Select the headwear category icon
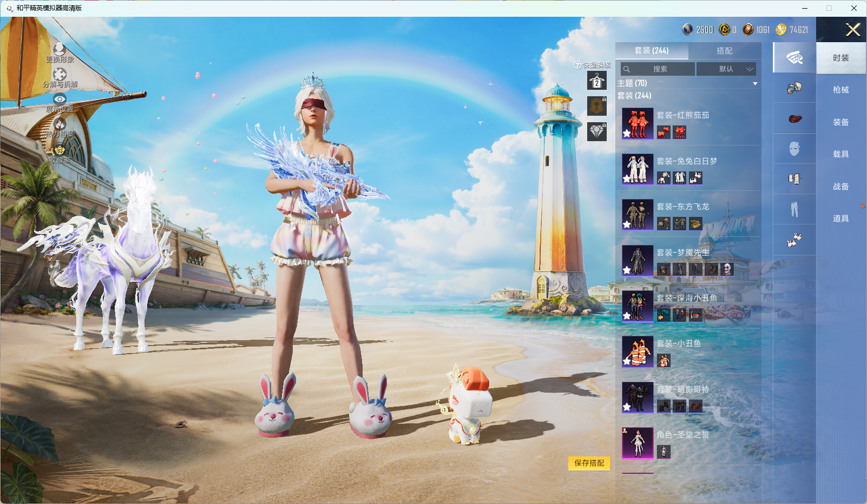The width and height of the screenshot is (867, 504). pyautogui.click(x=794, y=88)
